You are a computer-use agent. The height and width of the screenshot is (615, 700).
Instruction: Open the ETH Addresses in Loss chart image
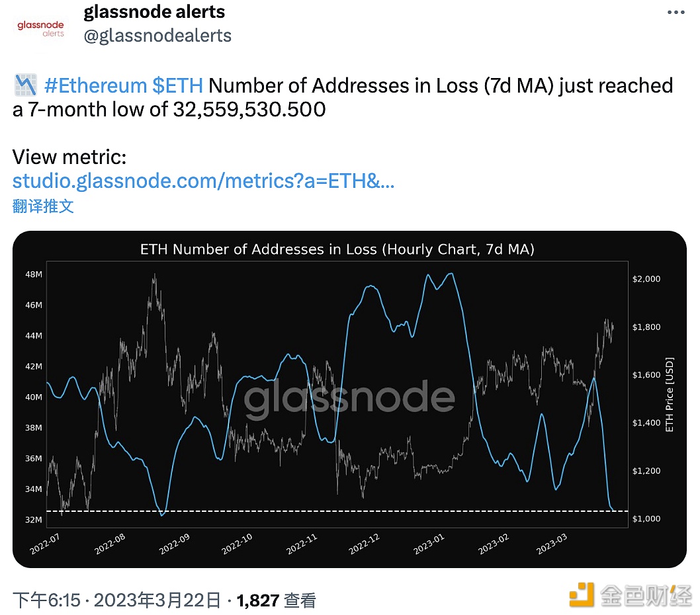(349, 399)
